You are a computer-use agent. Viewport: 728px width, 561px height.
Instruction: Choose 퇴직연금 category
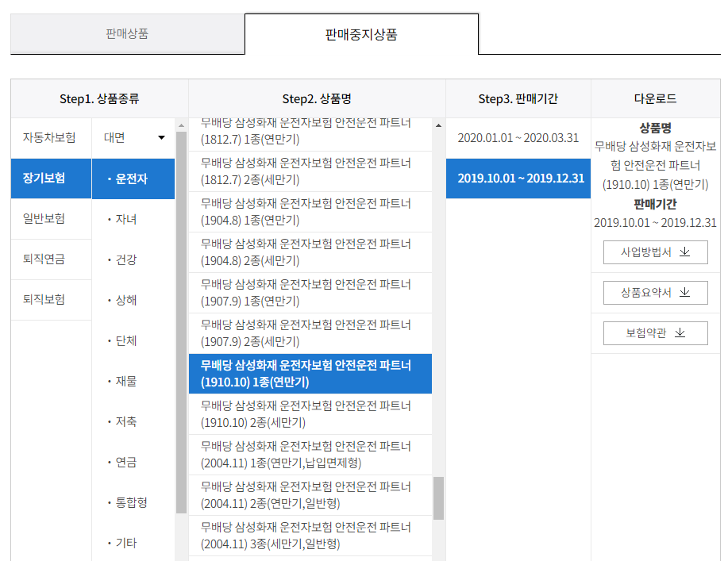coord(51,259)
